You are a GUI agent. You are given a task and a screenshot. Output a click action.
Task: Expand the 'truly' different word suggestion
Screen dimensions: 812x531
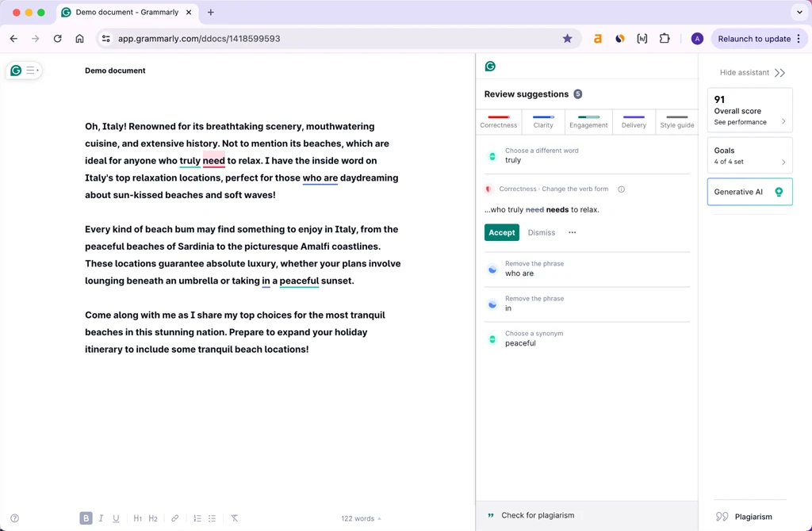(x=588, y=155)
